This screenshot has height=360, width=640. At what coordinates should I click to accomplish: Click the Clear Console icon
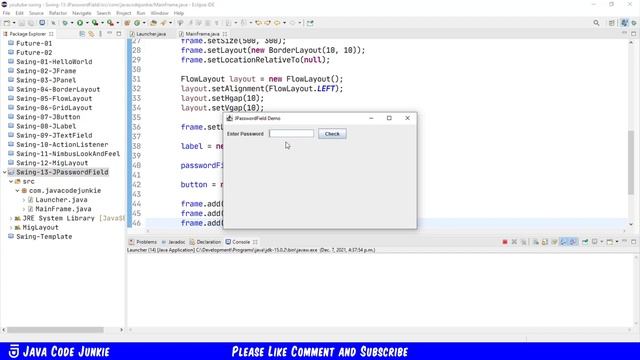[x=536, y=242]
